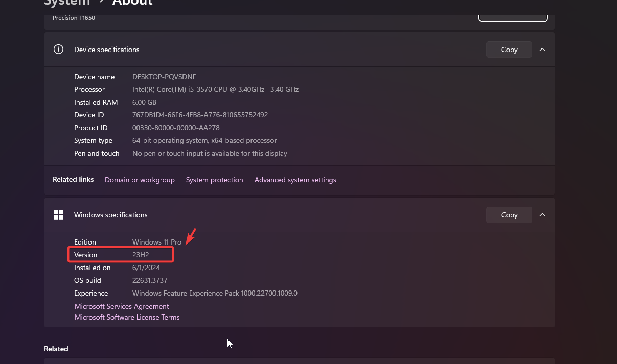Click the Windows specifications title
This screenshot has width=617, height=364.
pyautogui.click(x=111, y=215)
